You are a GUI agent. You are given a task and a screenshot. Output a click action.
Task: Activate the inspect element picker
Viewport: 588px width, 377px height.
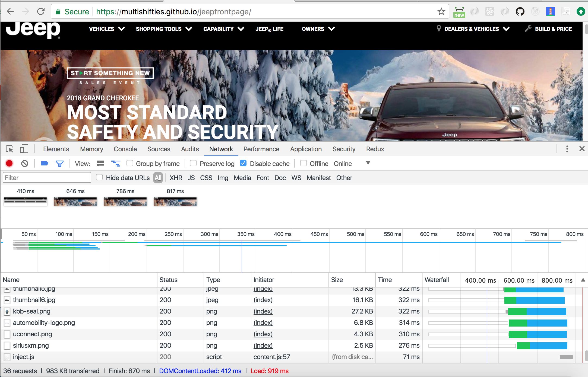10,149
